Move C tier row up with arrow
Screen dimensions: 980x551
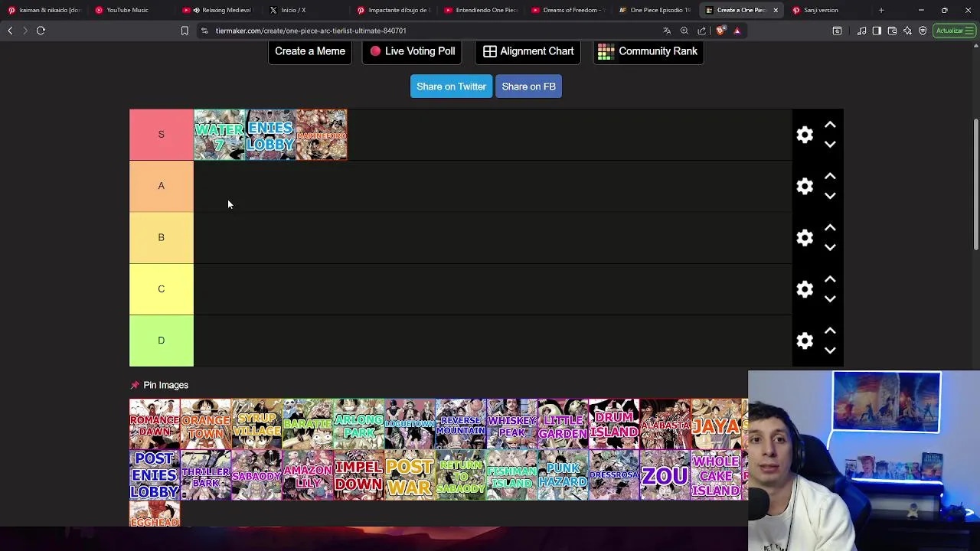(830, 279)
